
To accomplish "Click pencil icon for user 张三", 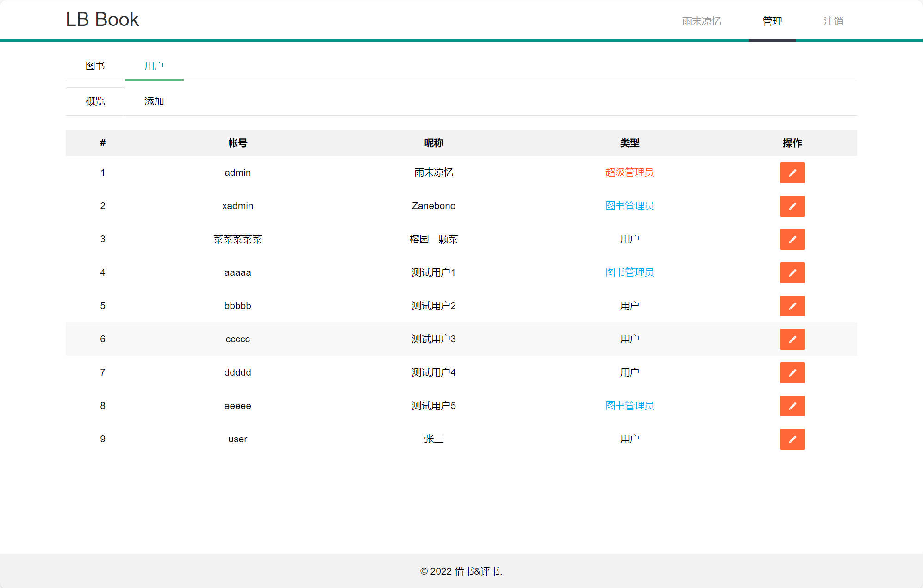I will (x=792, y=439).
